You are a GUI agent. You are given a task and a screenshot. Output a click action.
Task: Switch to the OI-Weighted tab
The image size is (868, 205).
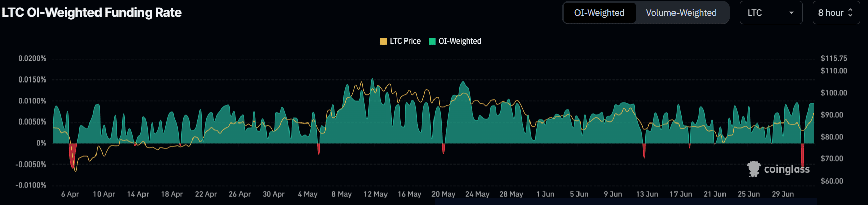(x=599, y=13)
